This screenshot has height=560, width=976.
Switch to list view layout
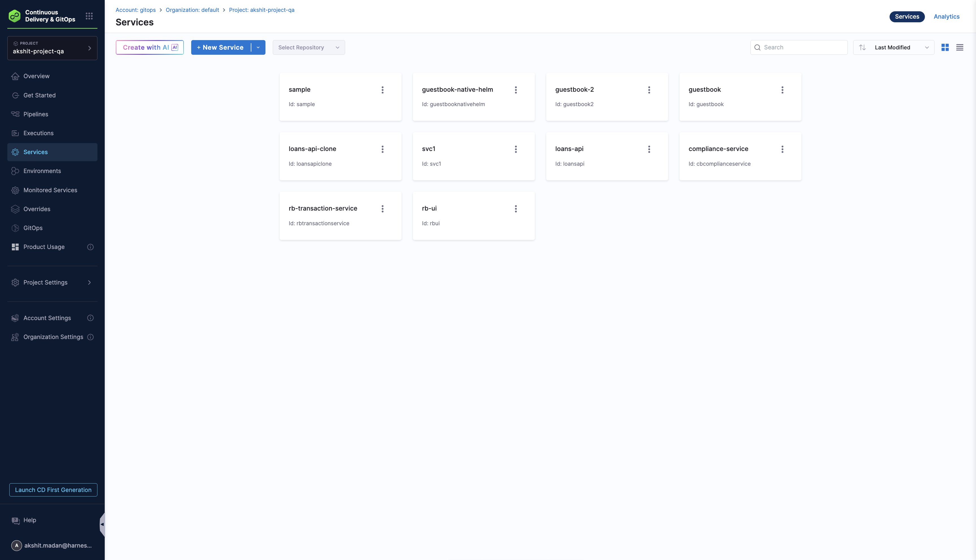click(x=959, y=47)
